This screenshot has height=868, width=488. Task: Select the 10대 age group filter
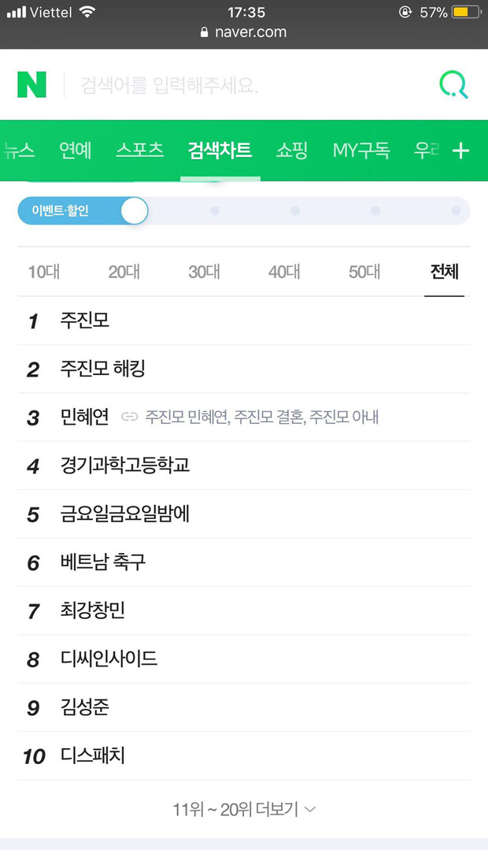tap(44, 273)
